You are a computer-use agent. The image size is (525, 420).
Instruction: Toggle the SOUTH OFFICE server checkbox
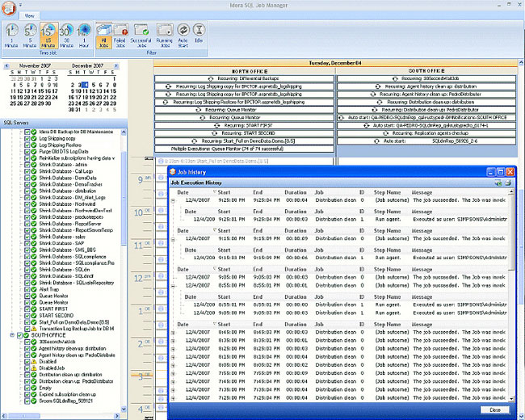tap(19, 335)
